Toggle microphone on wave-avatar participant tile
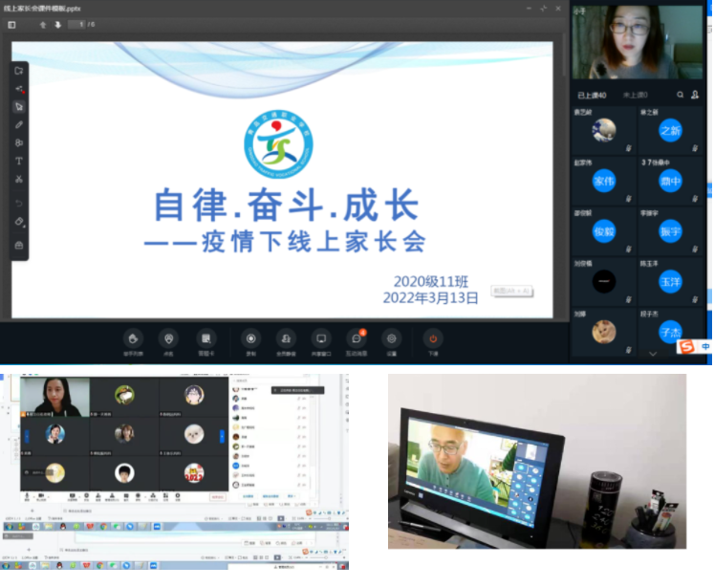 click(x=628, y=148)
